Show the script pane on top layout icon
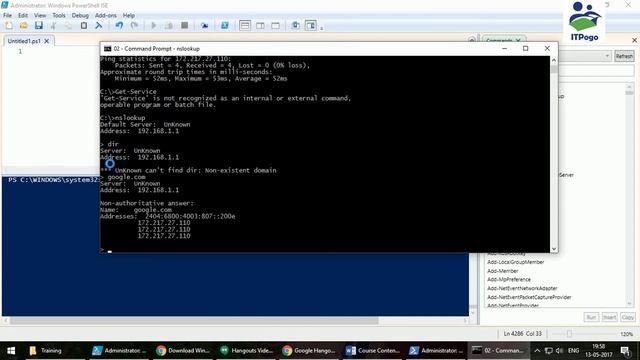Image resolution: width=640 pixels, height=360 pixels. 245,25
